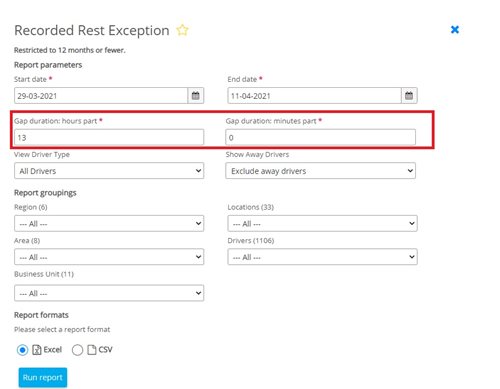Click 'Restricted to 12 months or fewer.' note
The width and height of the screenshot is (500, 389).
pos(70,50)
